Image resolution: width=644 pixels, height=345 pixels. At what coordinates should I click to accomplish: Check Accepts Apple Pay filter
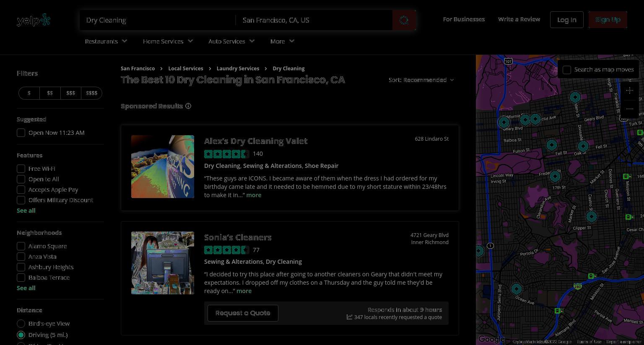(21, 190)
